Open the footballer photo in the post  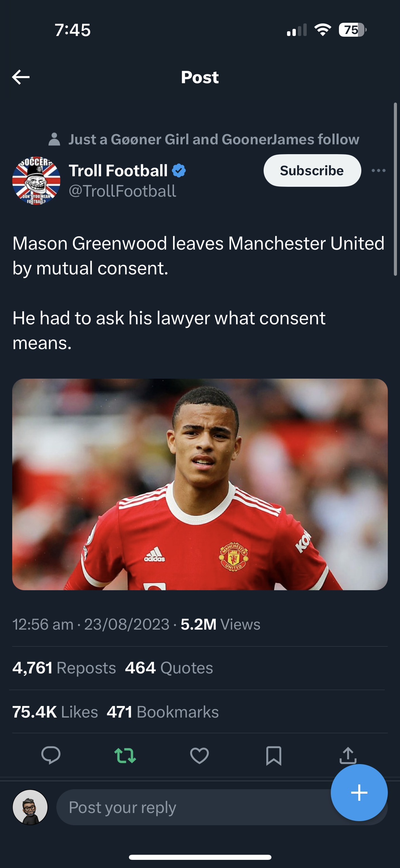coord(200,484)
